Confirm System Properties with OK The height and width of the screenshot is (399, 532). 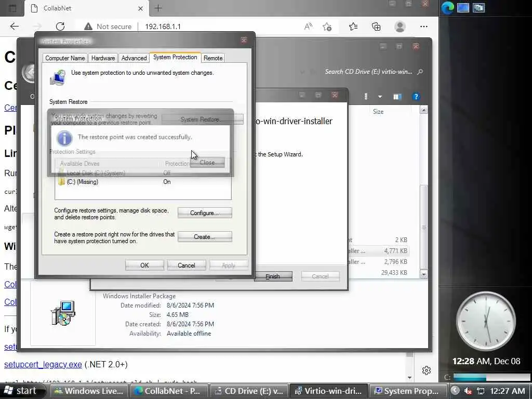tap(144, 265)
